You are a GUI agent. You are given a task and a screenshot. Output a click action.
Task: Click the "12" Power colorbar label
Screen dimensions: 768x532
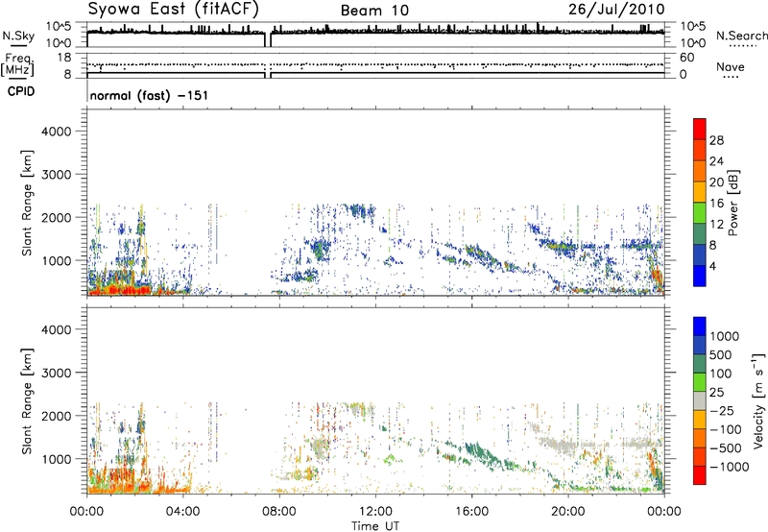[x=716, y=225]
